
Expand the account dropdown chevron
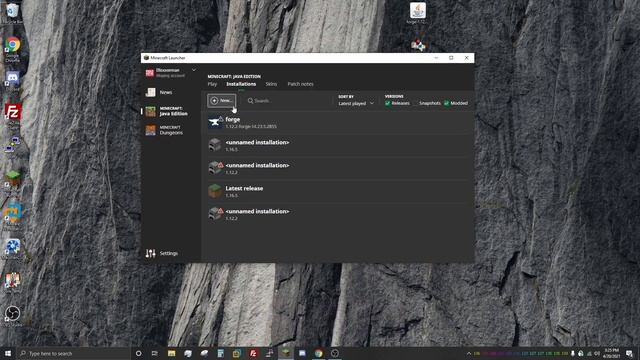coord(194,70)
